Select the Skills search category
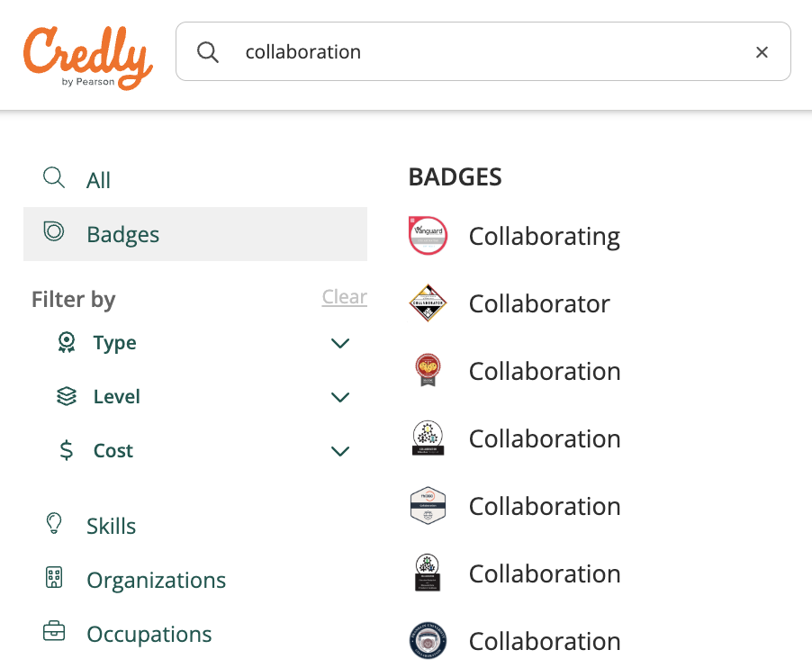Image resolution: width=812 pixels, height=668 pixels. 111,525
